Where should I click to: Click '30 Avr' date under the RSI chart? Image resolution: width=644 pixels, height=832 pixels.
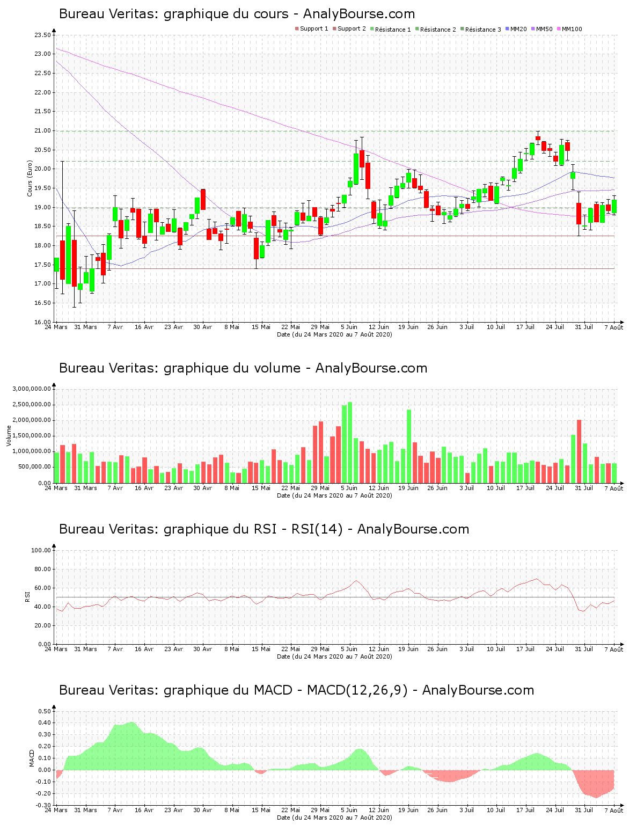click(x=203, y=649)
